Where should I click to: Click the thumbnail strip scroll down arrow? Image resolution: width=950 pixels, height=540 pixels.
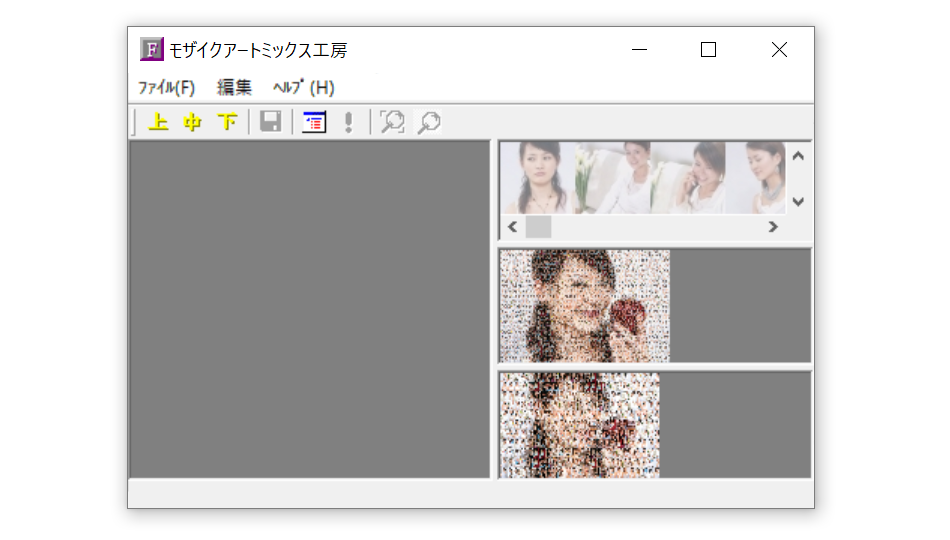click(x=798, y=202)
